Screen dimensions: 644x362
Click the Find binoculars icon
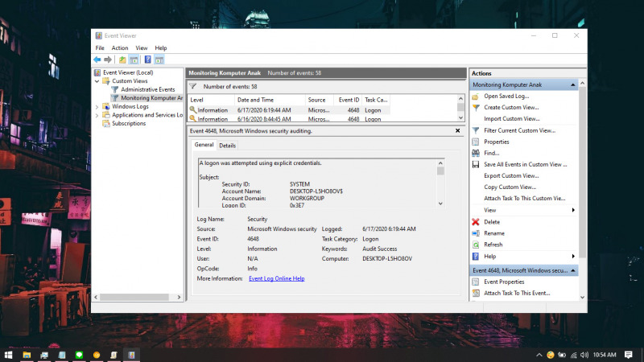(476, 153)
